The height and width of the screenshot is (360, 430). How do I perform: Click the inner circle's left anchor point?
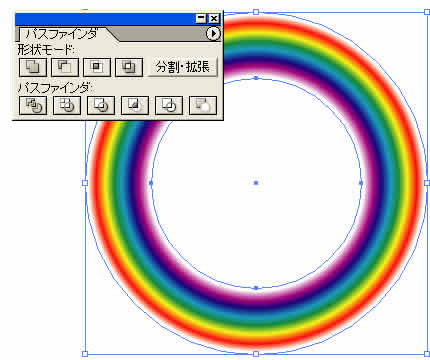151,183
